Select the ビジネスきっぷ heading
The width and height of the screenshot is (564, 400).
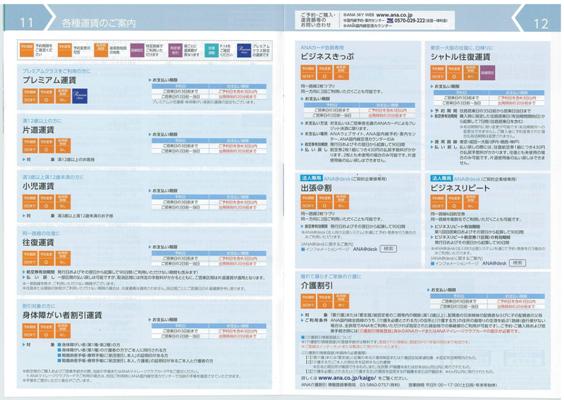(x=327, y=56)
